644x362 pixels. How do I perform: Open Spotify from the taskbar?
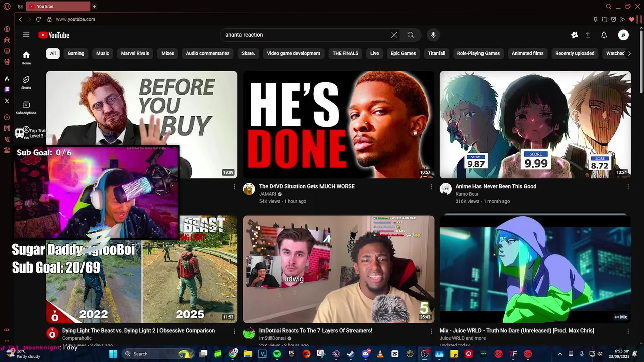[x=277, y=354]
